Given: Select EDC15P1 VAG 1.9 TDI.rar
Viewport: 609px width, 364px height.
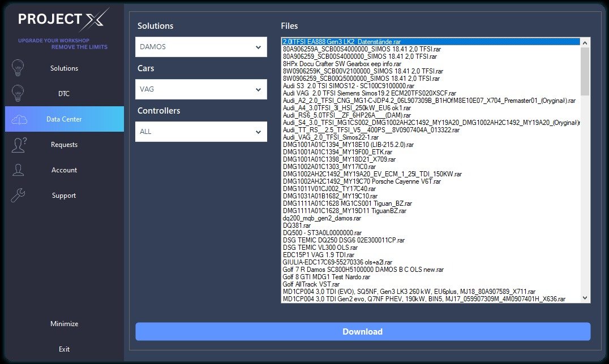Looking at the screenshot, I should pos(431,255).
